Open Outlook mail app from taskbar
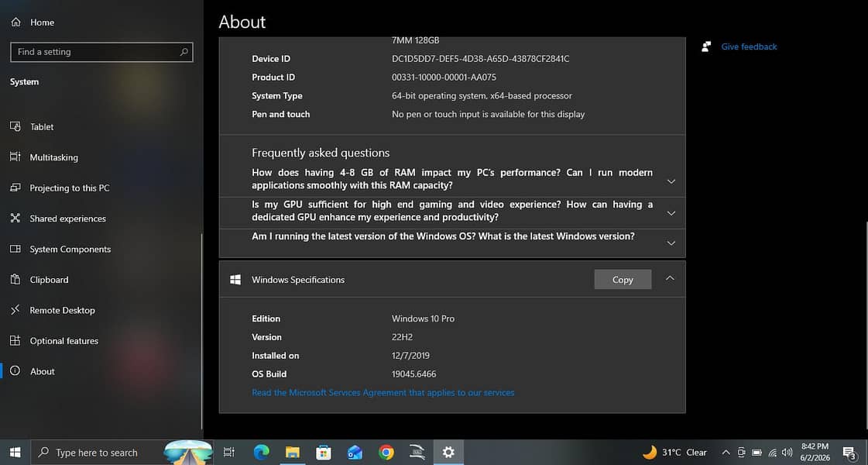Screen dimensions: 868x465 355,453
